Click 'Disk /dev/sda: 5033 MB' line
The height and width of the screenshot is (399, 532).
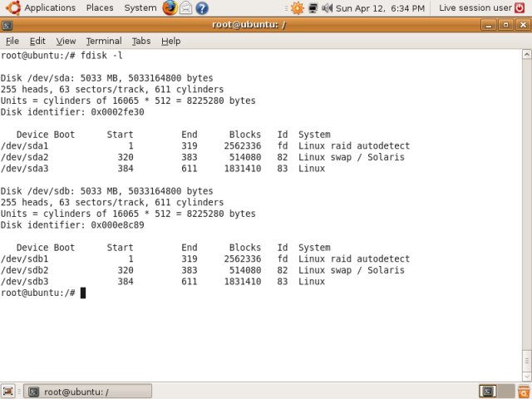point(106,78)
